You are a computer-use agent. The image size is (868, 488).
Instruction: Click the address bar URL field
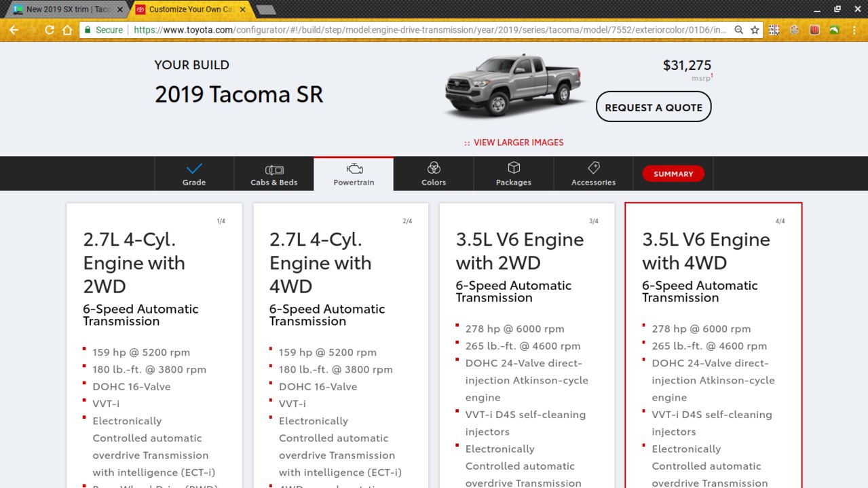click(x=431, y=30)
